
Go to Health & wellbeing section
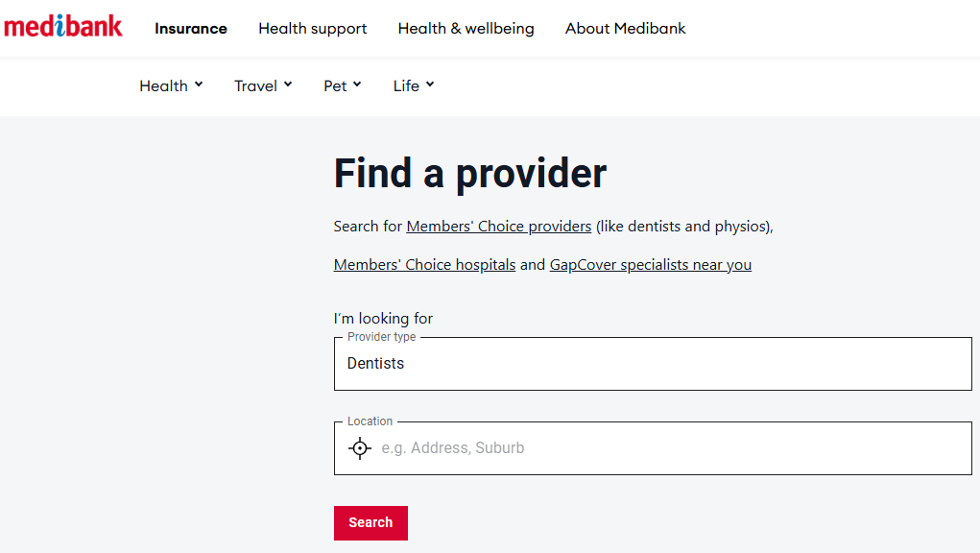coord(466,28)
